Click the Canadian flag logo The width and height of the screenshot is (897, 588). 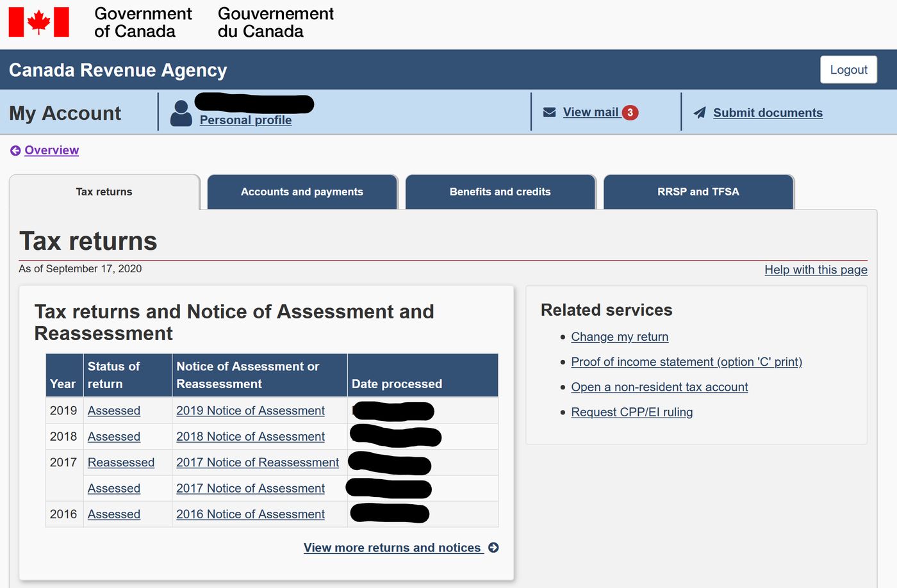click(39, 22)
